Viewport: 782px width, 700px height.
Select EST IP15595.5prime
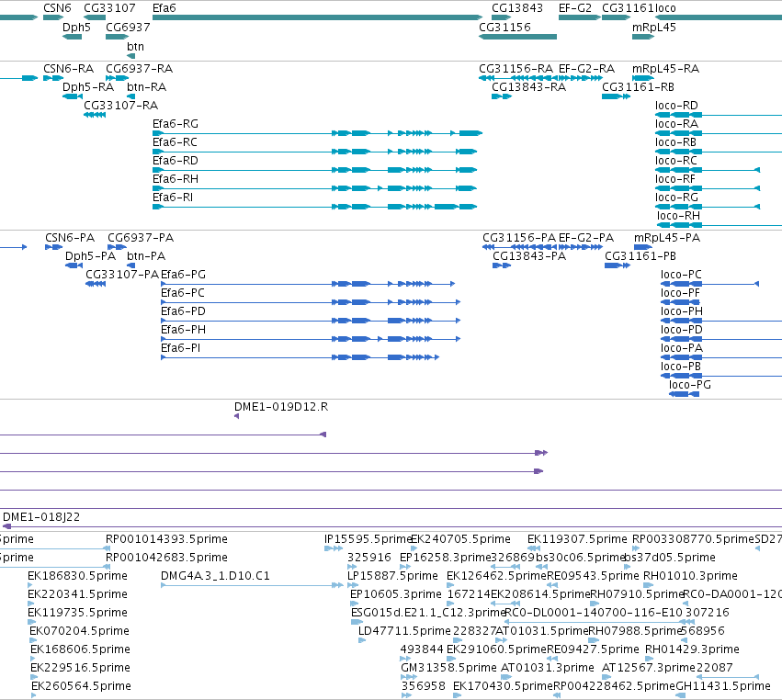click(368, 539)
